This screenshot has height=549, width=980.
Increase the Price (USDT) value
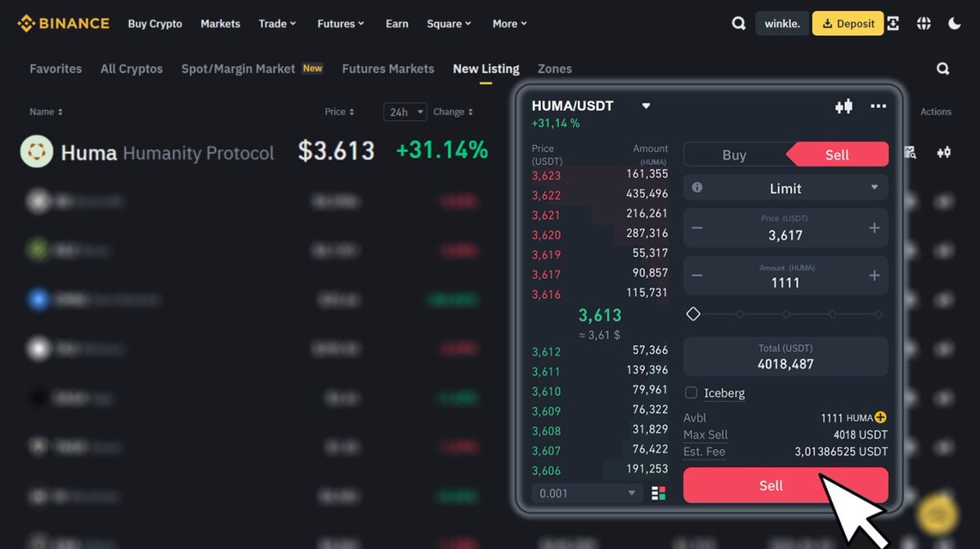(x=875, y=228)
